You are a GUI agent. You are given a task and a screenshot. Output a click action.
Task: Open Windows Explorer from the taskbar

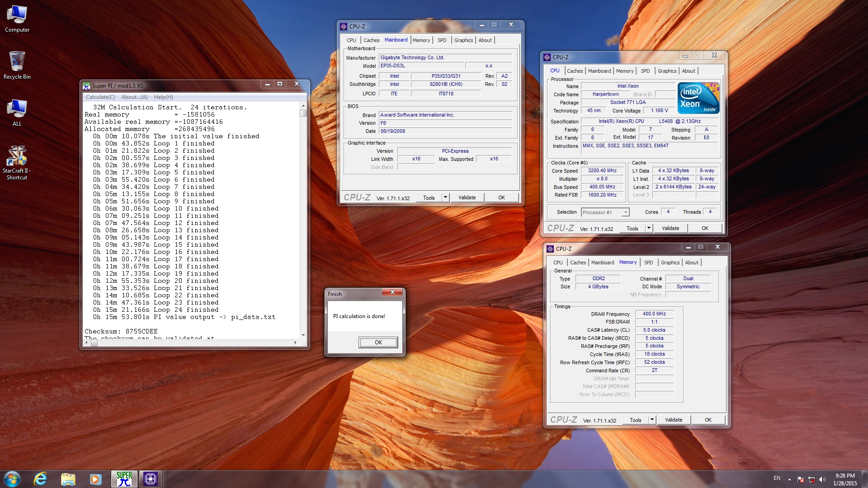coord(68,479)
